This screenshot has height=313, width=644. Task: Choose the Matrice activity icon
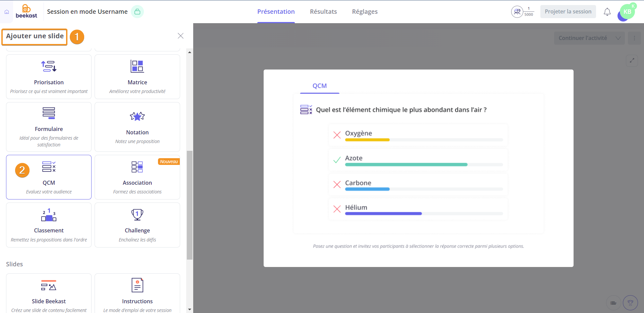coord(137,66)
